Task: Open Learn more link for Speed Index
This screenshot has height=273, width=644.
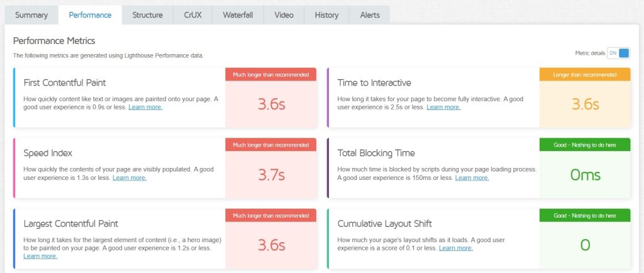Action: [x=130, y=178]
